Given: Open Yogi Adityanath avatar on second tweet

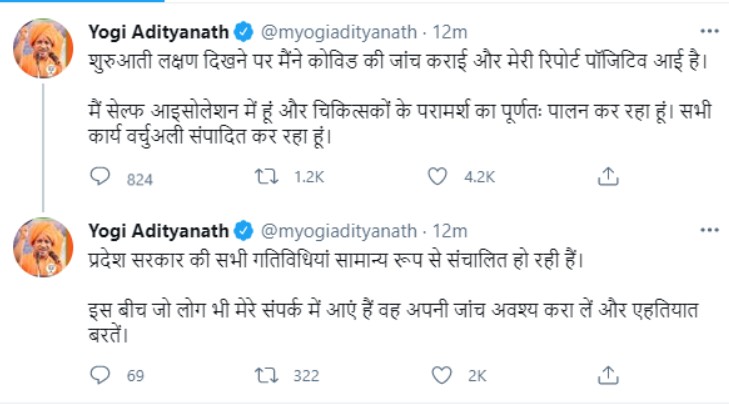Looking at the screenshot, I should pos(43,247).
